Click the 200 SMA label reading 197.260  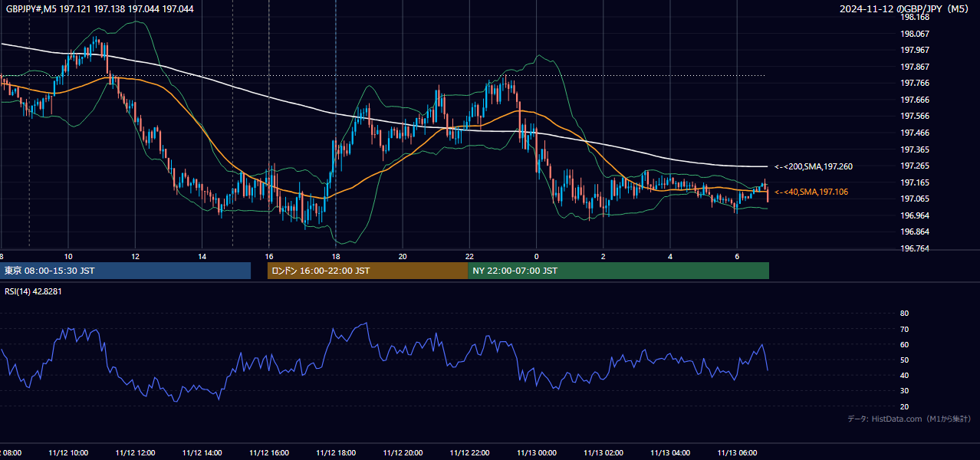click(814, 166)
